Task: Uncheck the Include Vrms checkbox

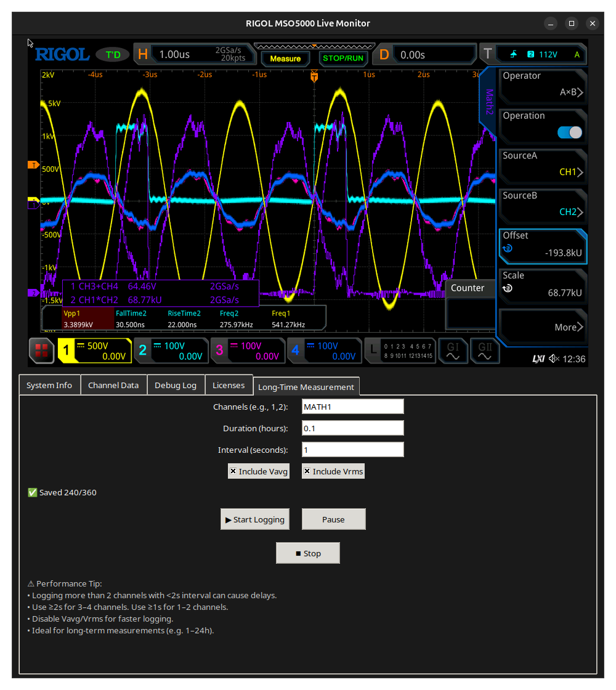Action: coord(333,471)
